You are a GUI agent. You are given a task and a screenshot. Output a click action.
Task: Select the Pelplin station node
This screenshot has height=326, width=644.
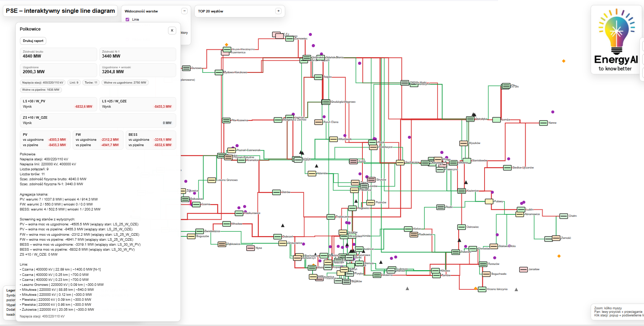[318, 77]
